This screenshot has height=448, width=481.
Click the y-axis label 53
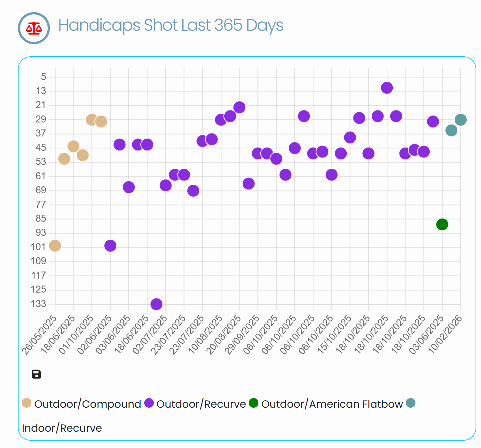pos(41,162)
